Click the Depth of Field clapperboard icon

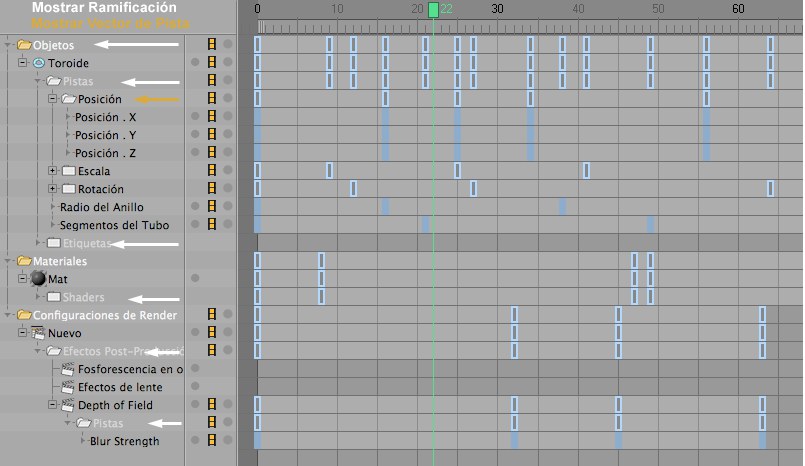[x=68, y=405]
